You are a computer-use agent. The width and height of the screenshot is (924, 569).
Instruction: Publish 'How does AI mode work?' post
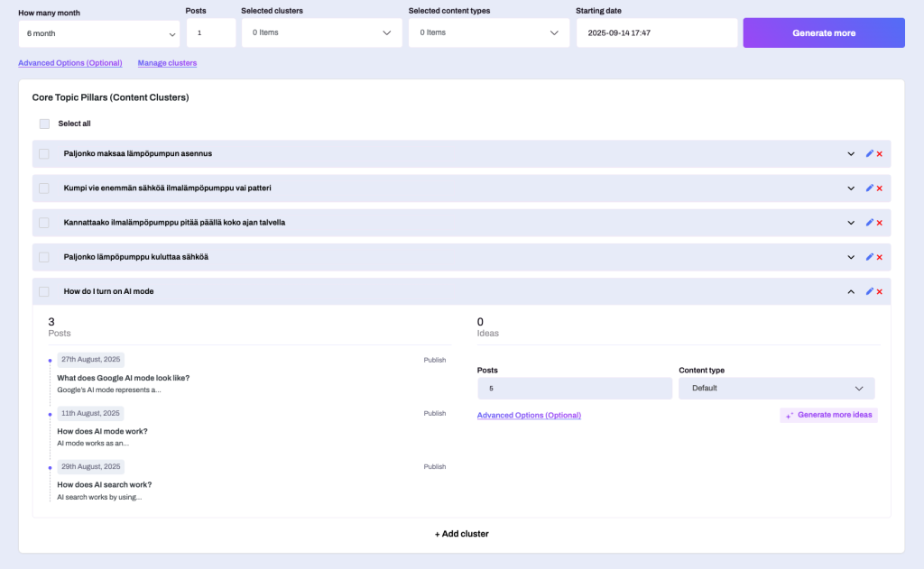pyautogui.click(x=435, y=414)
